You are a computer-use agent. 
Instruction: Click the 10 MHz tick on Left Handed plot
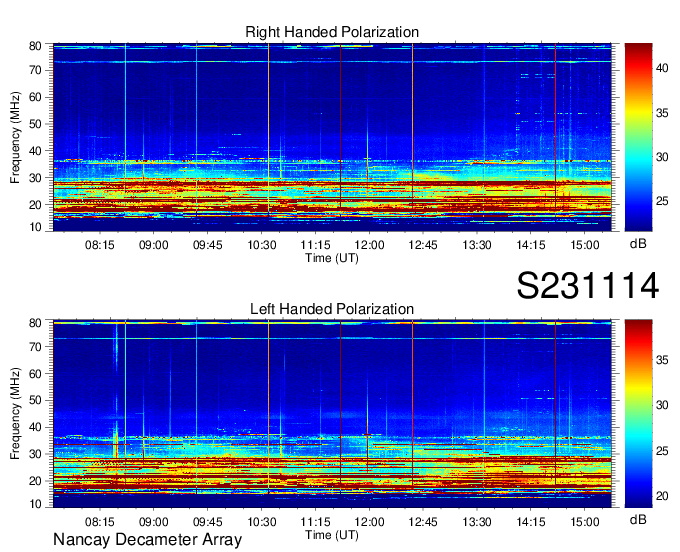(x=35, y=504)
